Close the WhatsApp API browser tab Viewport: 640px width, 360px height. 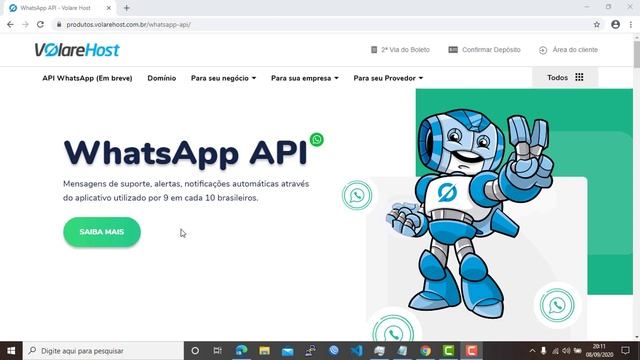(x=109, y=8)
